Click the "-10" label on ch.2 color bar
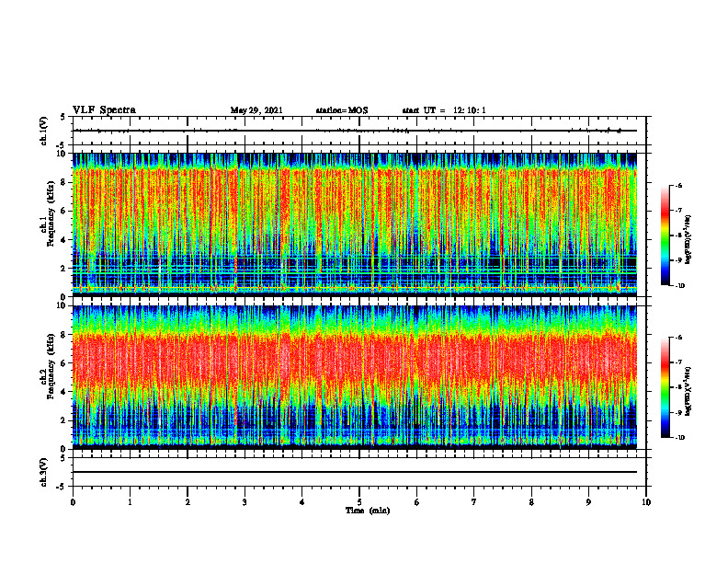 click(680, 438)
